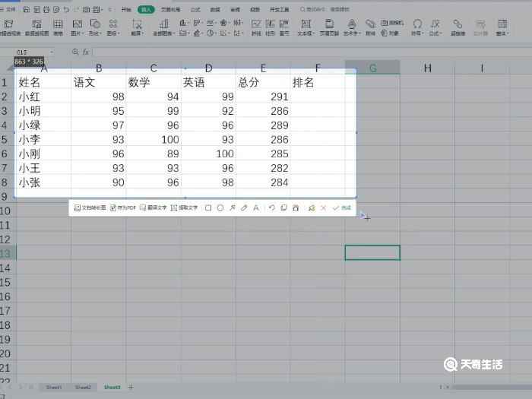Open the 开发工具 ribbon tab
Viewport: 532px width, 399px height.
[x=279, y=9]
